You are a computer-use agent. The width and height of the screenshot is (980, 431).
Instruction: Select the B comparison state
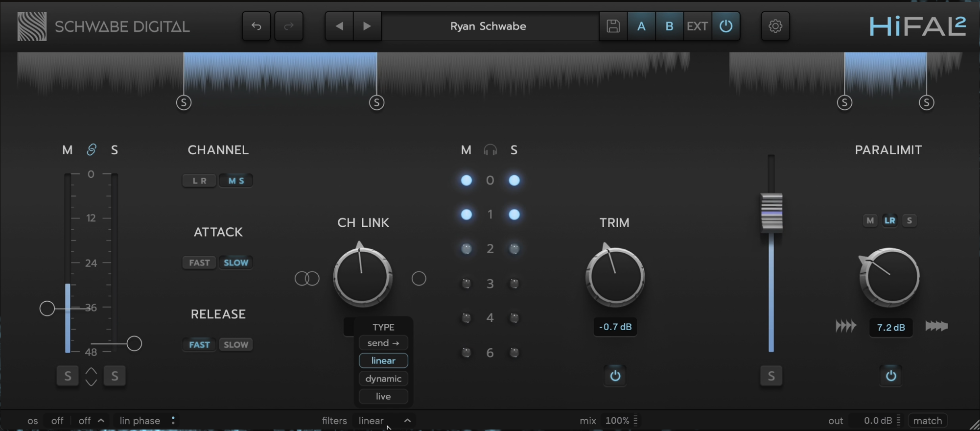pos(669,26)
